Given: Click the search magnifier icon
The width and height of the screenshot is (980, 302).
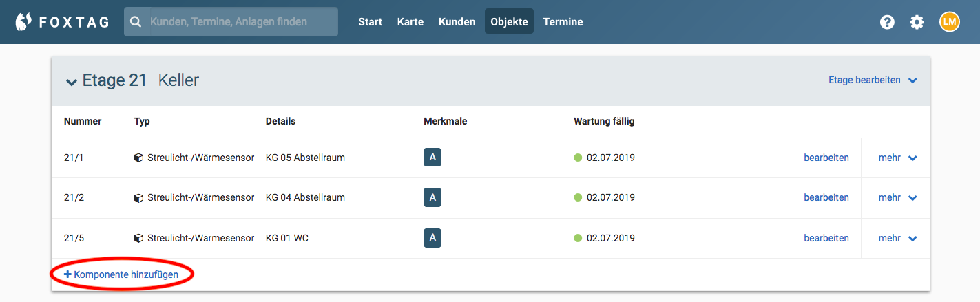Looking at the screenshot, I should 136,22.
